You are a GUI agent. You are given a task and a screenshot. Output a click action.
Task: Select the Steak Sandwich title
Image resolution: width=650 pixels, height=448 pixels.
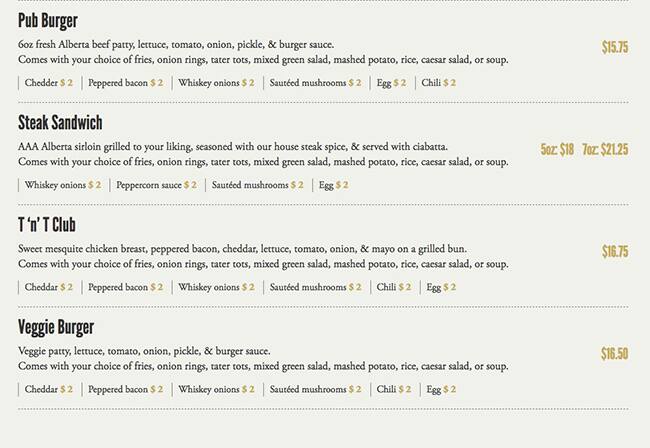pos(60,123)
